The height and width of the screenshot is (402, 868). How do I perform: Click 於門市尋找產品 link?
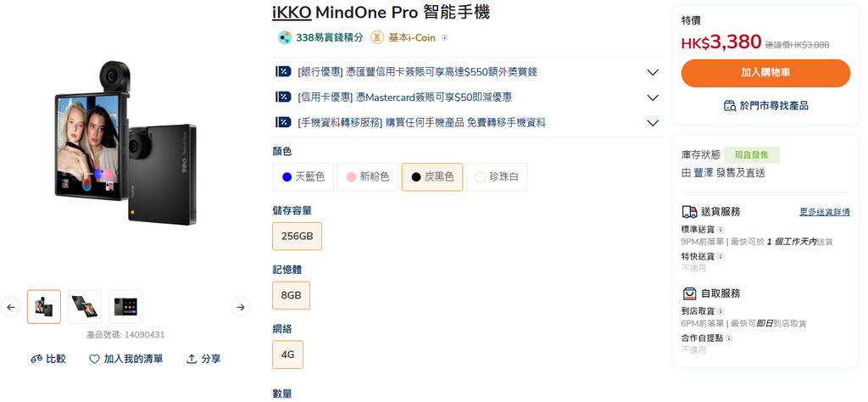click(x=765, y=105)
